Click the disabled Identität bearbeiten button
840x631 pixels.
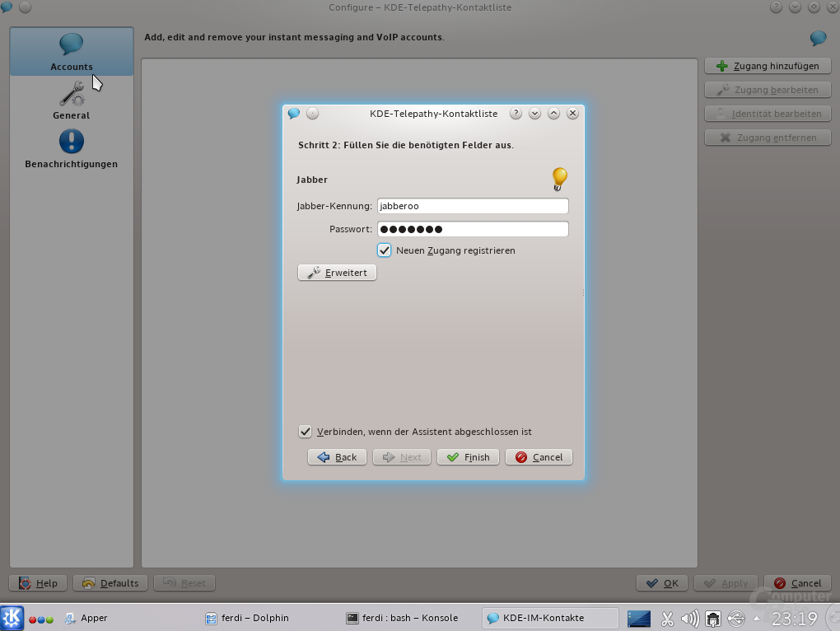point(768,114)
